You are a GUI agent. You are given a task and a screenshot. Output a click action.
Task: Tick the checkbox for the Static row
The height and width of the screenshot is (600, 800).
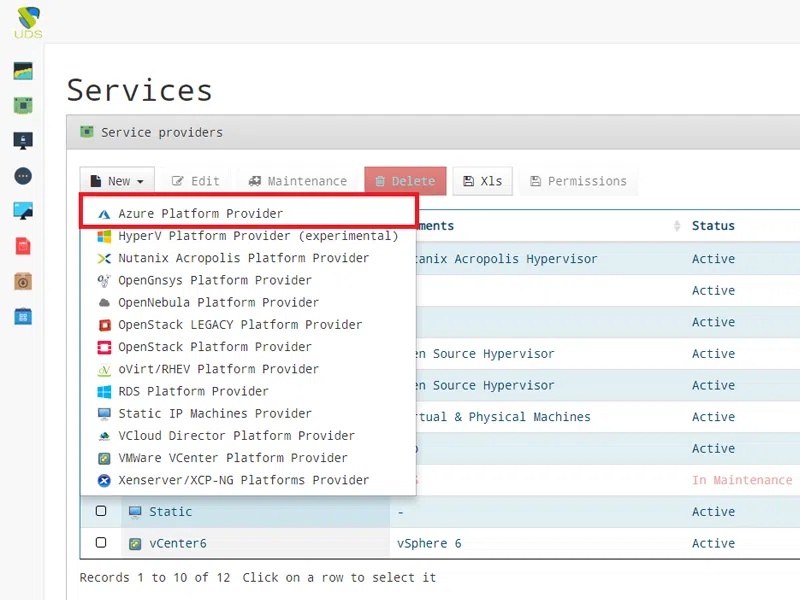coord(101,511)
